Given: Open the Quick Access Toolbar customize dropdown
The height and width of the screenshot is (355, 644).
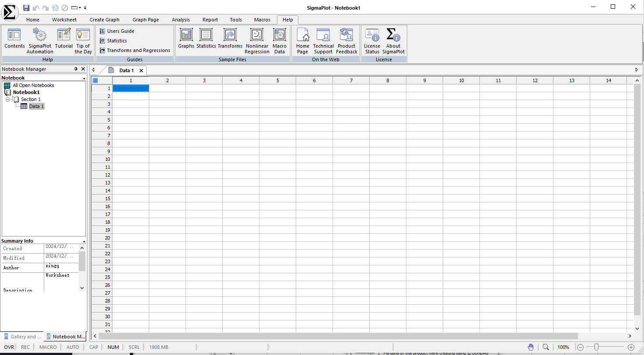Looking at the screenshot, I should tap(85, 8).
